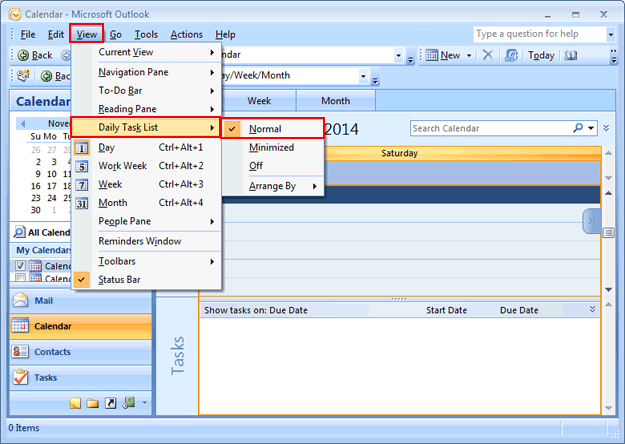
Task: Click previous month arrow in date navigator
Action: [23, 124]
